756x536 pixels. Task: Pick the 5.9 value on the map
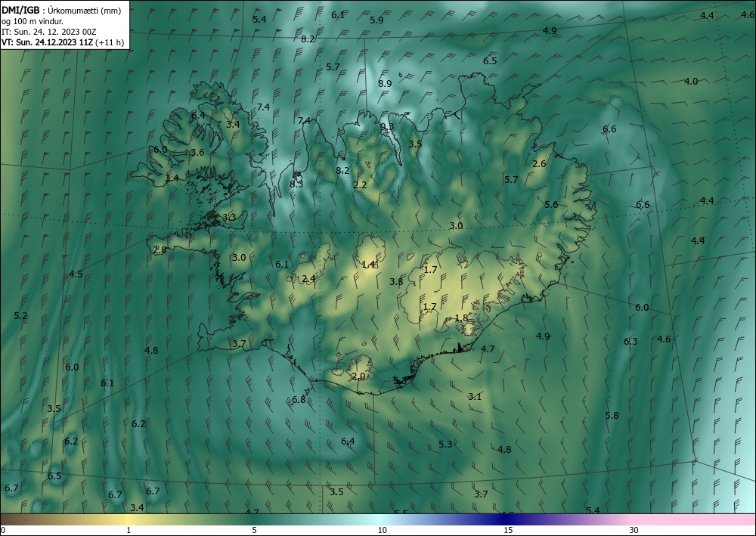[x=376, y=20]
